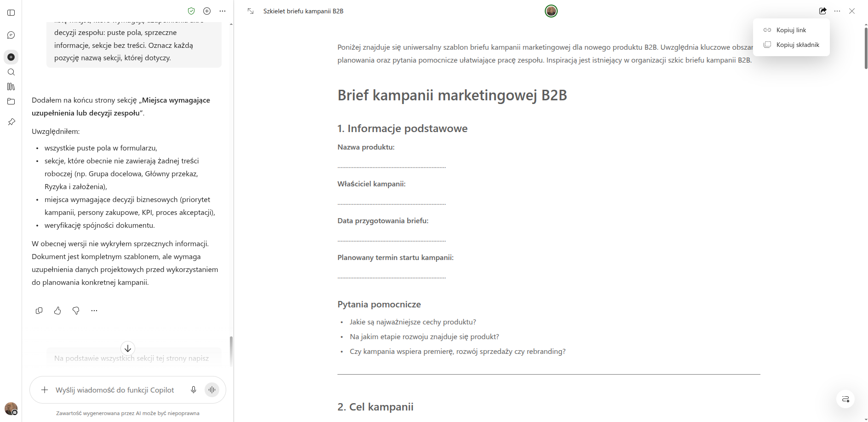The height and width of the screenshot is (422, 868).
Task: Toggle the sidebar panel icon
Action: (x=11, y=13)
